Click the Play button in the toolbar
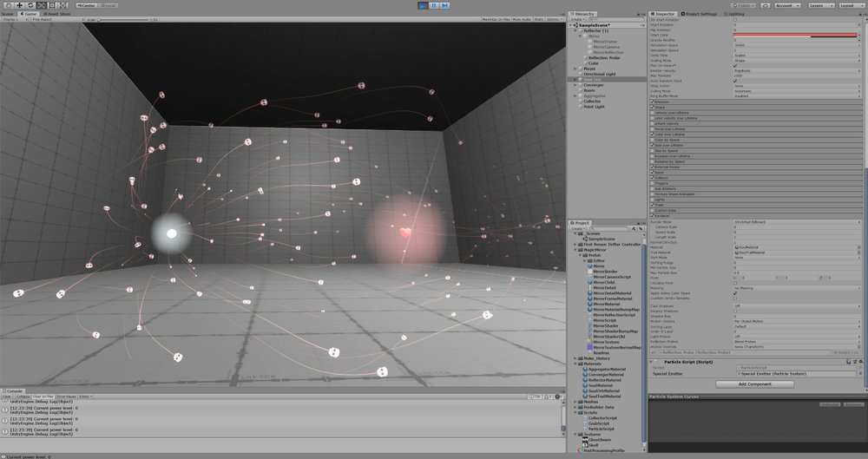868x459 pixels. (x=423, y=5)
